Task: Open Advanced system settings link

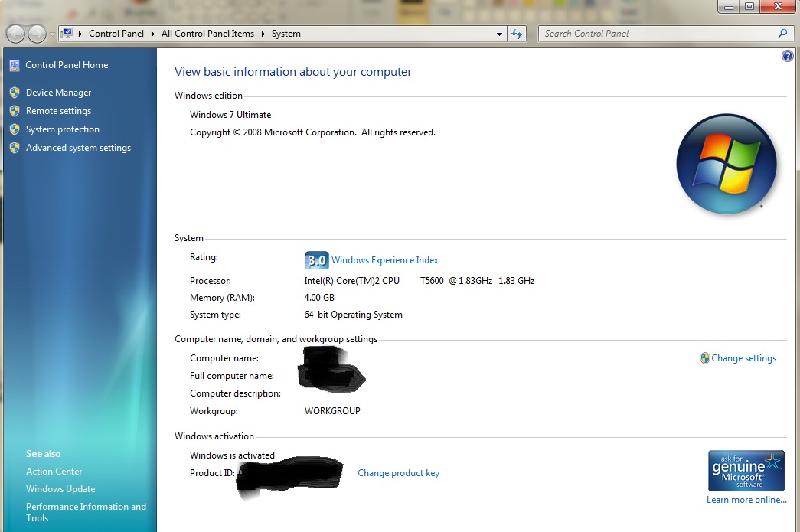Action: (79, 148)
